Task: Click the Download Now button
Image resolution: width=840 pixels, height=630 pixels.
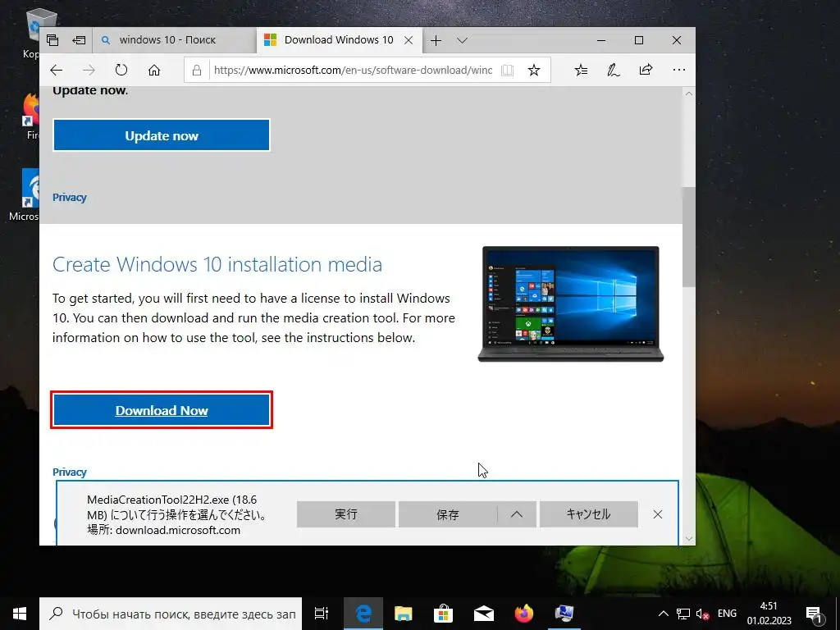Action: click(x=162, y=410)
